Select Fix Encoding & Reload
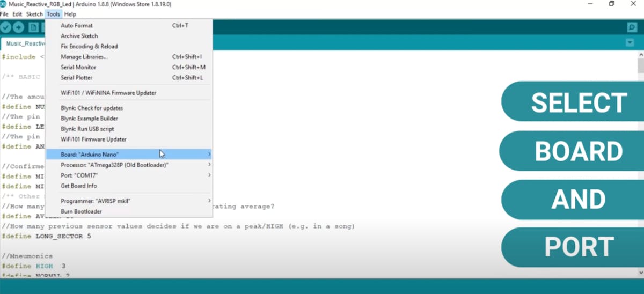This screenshot has height=294, width=644. [x=129, y=46]
